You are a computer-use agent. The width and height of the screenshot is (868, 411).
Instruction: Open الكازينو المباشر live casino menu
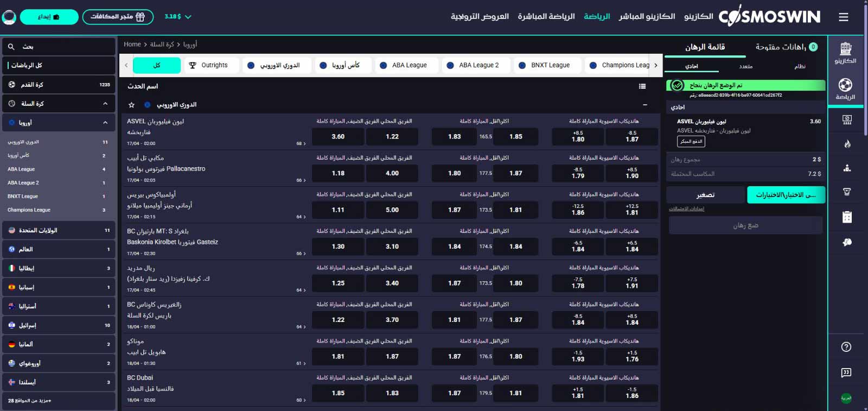click(x=647, y=17)
